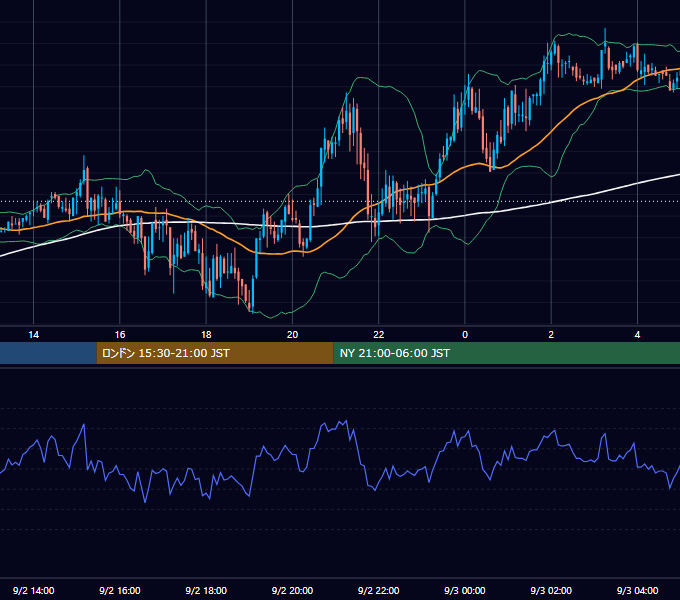The height and width of the screenshot is (600, 680).
Task: Click the 2 hour label on chart axis
Action: (551, 335)
